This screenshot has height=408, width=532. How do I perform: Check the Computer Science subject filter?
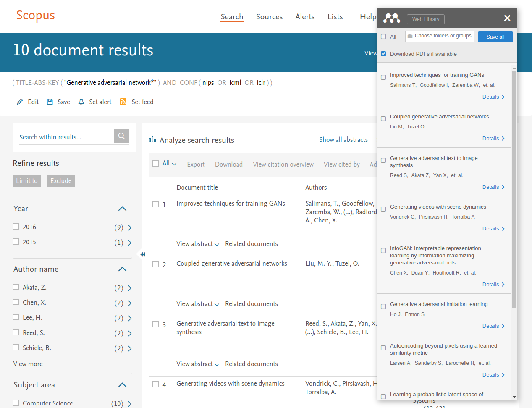[x=16, y=403]
